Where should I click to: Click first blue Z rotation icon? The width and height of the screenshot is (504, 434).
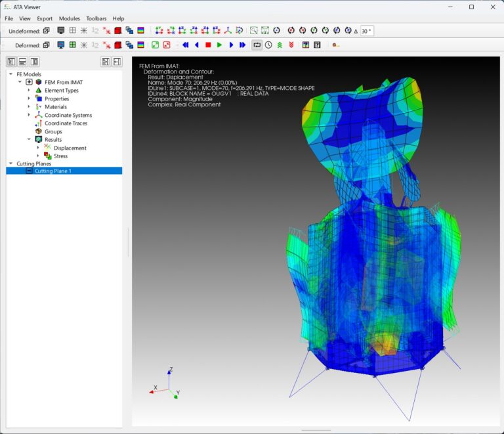[x=337, y=31]
